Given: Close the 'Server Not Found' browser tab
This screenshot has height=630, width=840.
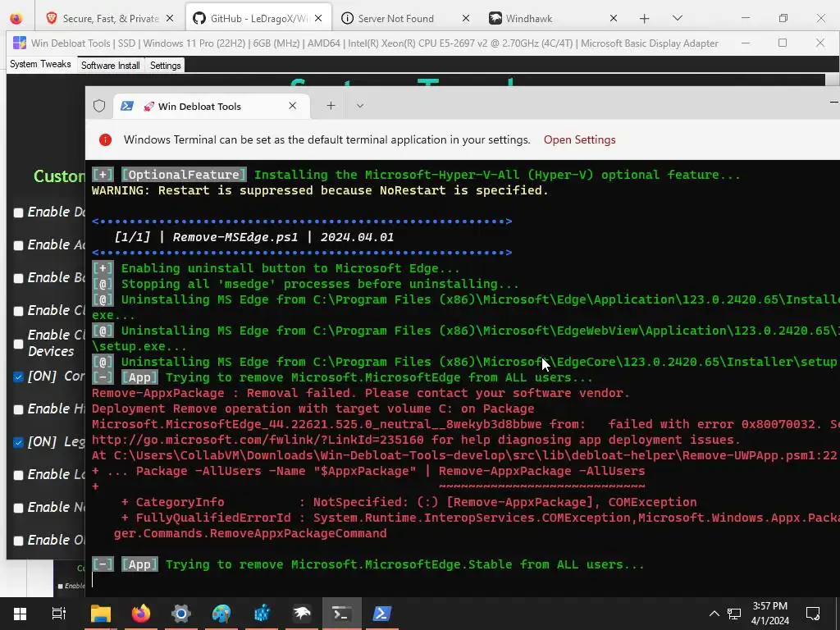Looking at the screenshot, I should [x=466, y=18].
